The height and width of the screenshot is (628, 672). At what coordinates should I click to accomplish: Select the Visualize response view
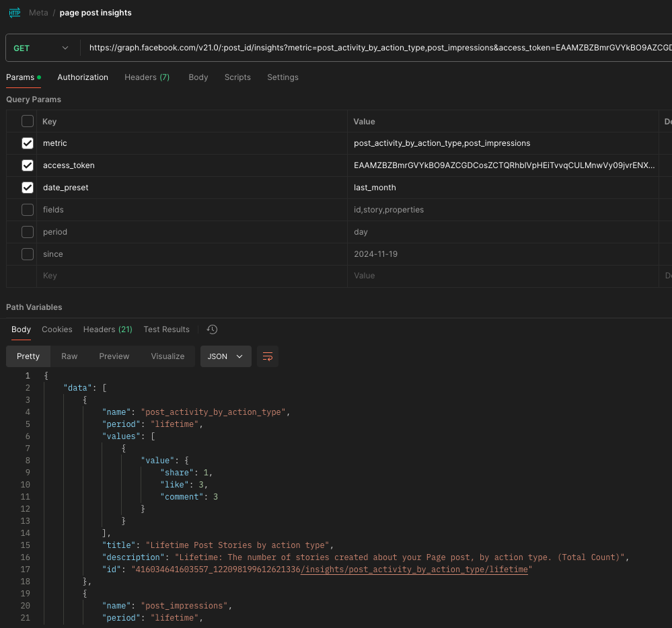167,356
